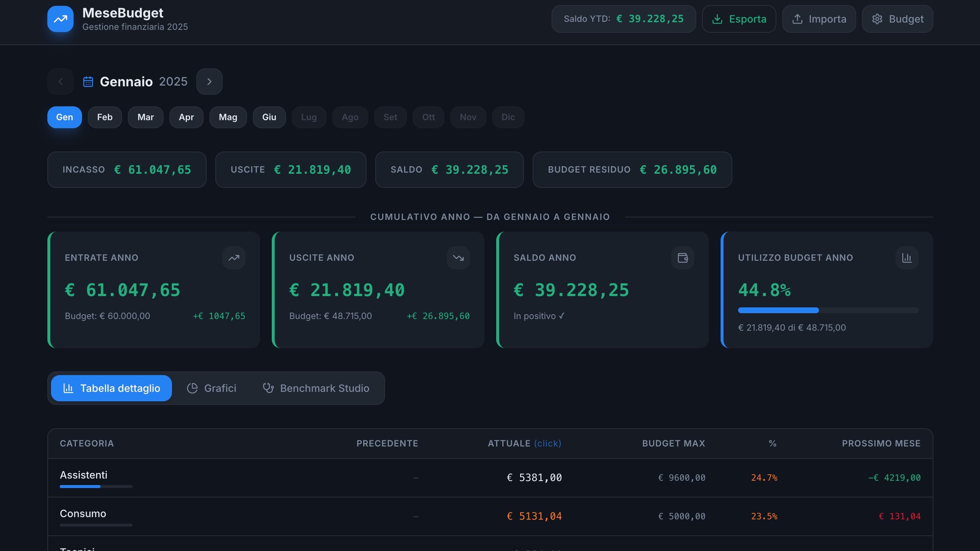Click the € 131,04 next month value
The height and width of the screenshot is (551, 980).
coord(900,516)
